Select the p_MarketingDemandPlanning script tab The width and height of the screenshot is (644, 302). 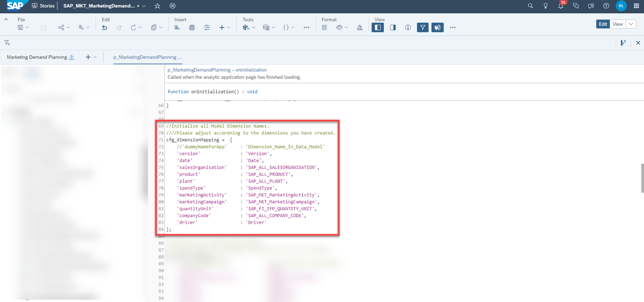148,57
